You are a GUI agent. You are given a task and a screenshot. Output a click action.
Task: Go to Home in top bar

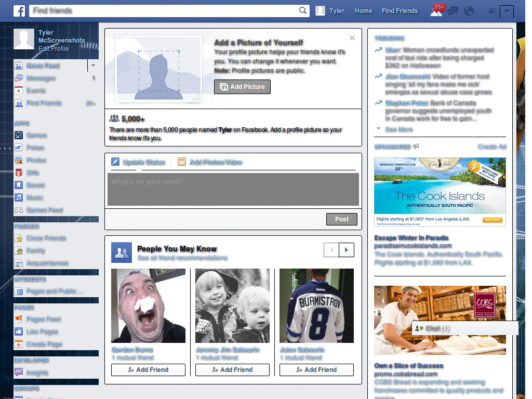(x=363, y=11)
